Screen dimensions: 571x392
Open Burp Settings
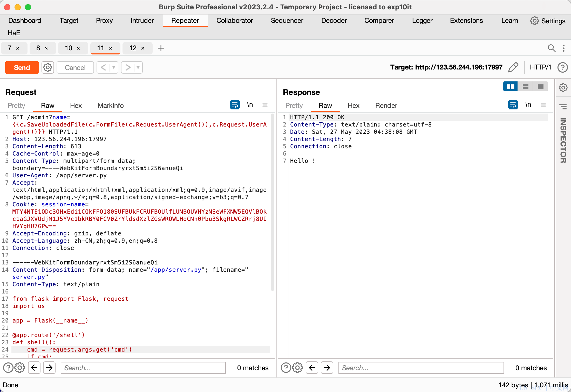pos(548,21)
